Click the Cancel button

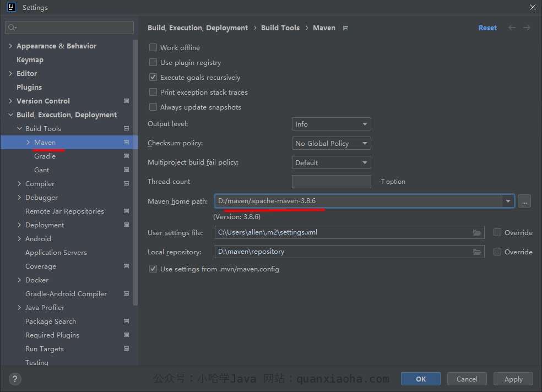pos(467,379)
